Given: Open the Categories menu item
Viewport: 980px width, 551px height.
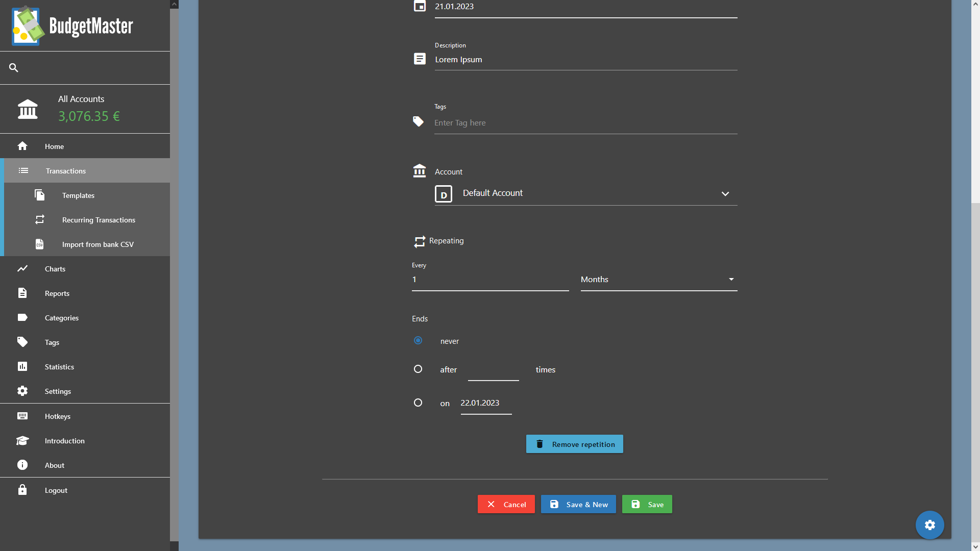Looking at the screenshot, I should pos(85,317).
